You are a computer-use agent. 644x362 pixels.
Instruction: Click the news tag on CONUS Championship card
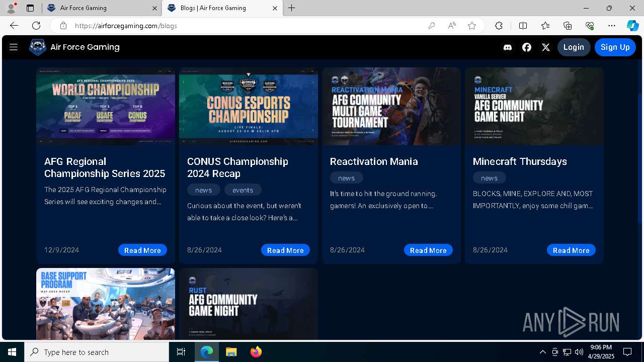pos(204,190)
